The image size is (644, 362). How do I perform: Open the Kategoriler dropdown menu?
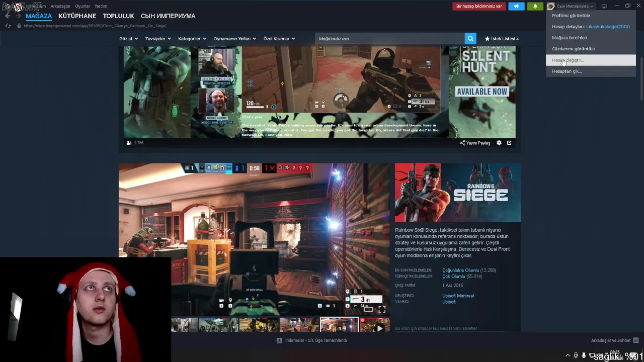tap(192, 39)
